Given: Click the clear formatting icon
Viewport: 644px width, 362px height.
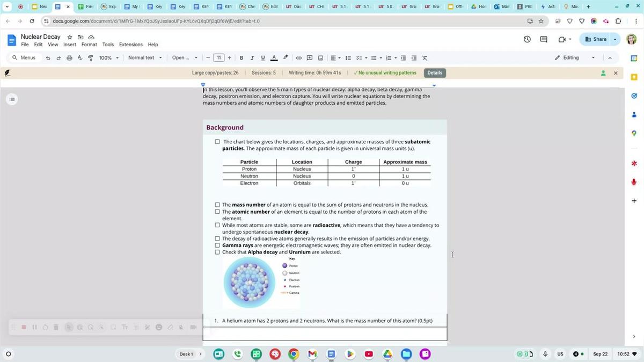Looking at the screenshot, I should click(x=425, y=58).
